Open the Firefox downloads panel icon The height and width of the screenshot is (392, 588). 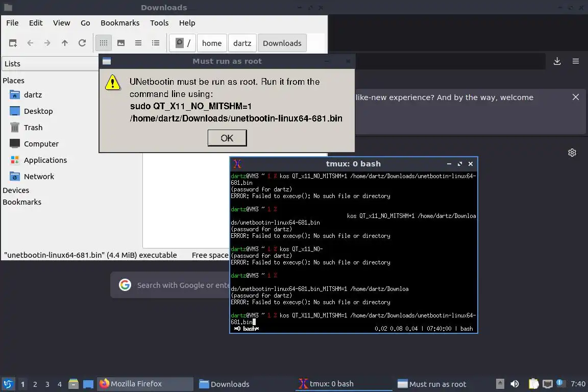pyautogui.click(x=557, y=61)
